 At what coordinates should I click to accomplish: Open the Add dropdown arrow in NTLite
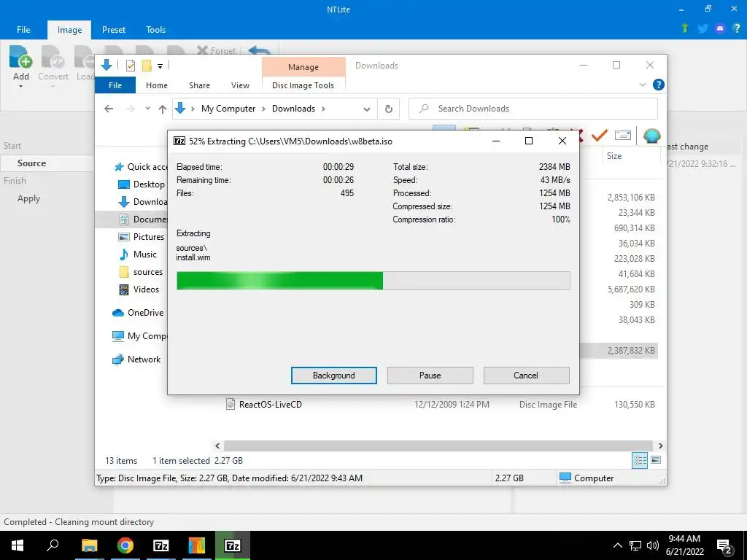(x=21, y=87)
